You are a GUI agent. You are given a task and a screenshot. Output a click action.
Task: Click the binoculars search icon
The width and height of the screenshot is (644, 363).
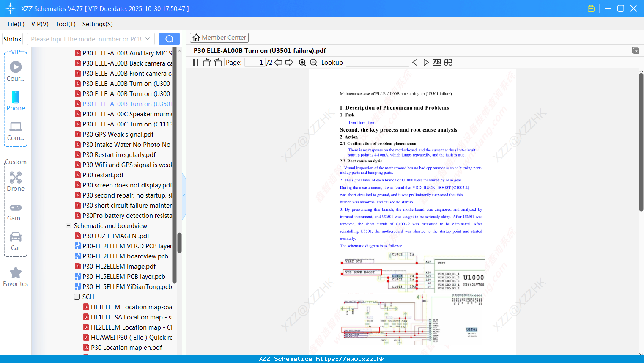click(x=448, y=62)
